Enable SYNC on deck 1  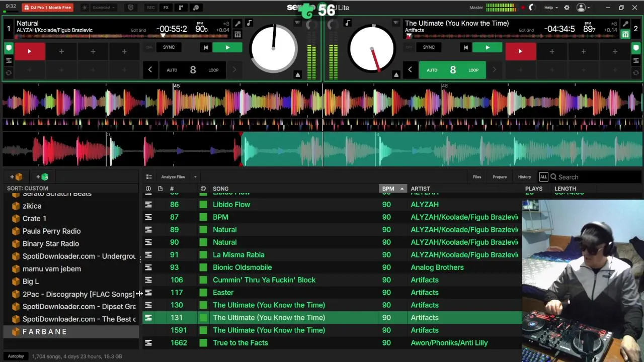tap(169, 47)
